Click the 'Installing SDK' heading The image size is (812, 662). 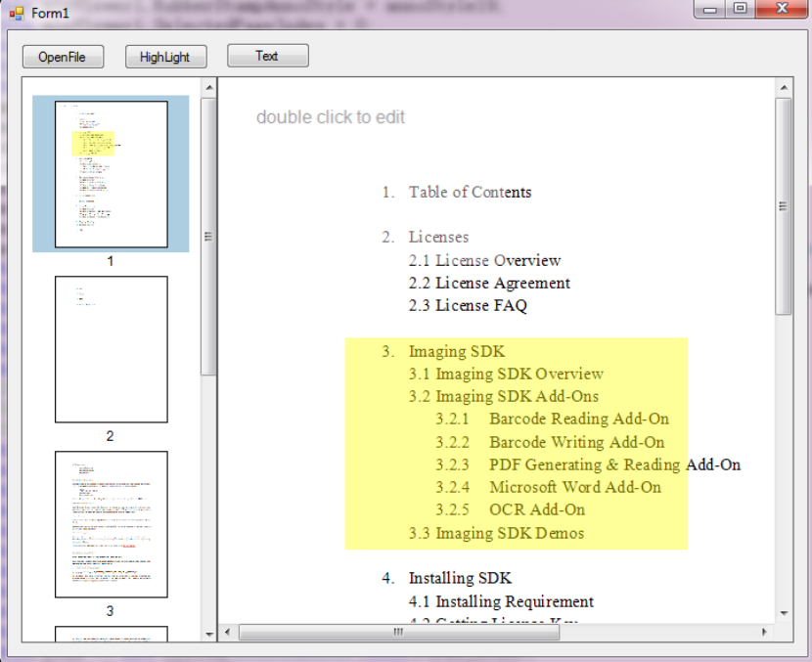click(460, 578)
